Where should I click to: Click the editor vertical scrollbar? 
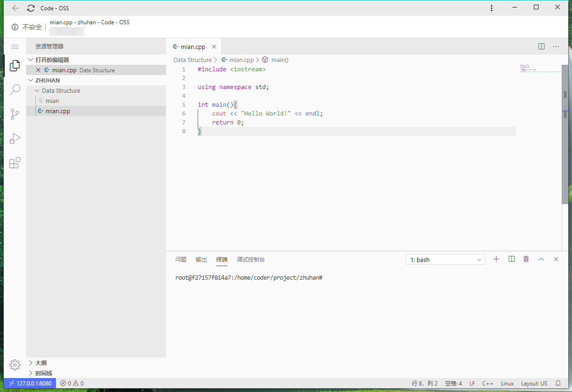(565, 134)
